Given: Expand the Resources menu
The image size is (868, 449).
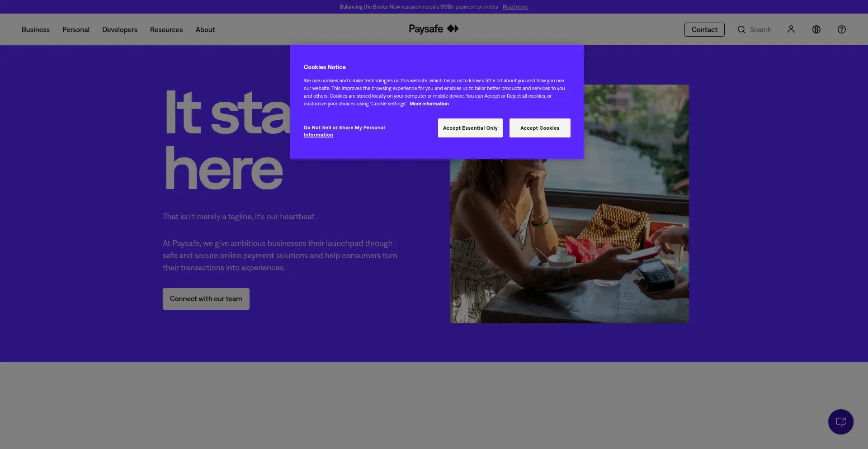Looking at the screenshot, I should coord(166,29).
